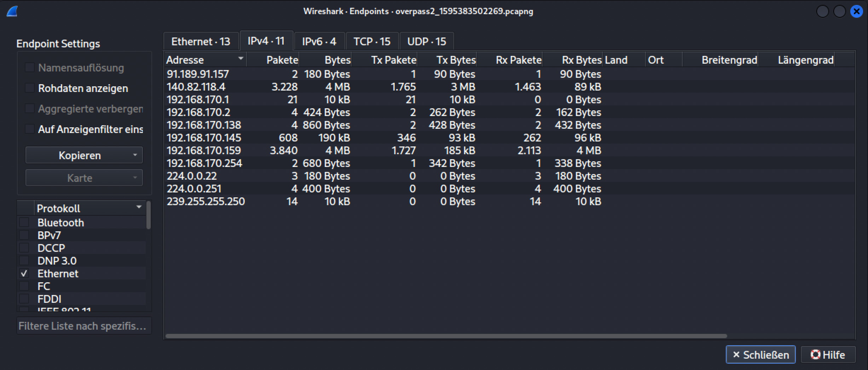
Task: Uncheck the Ethernet protocol checkbox
Action: point(24,273)
